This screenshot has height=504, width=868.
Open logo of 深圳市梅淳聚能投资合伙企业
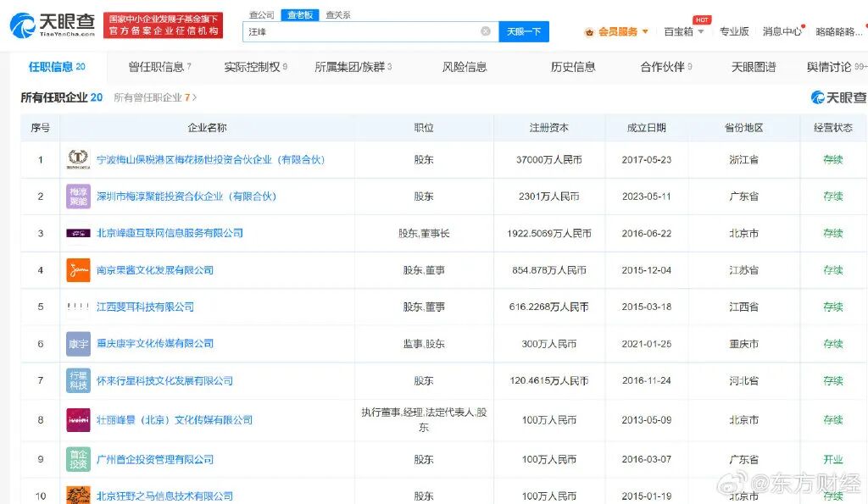pos(78,197)
